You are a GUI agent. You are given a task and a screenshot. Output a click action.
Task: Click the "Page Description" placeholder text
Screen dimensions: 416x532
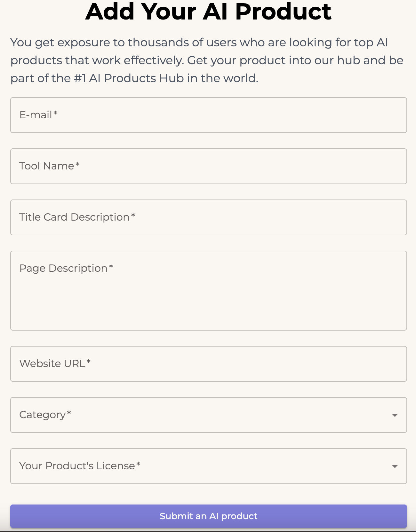(x=63, y=268)
